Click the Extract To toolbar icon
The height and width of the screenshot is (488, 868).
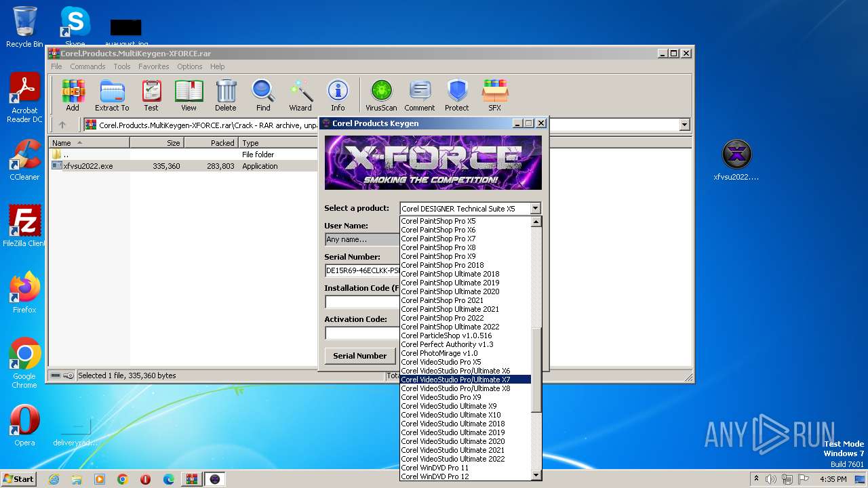112,95
